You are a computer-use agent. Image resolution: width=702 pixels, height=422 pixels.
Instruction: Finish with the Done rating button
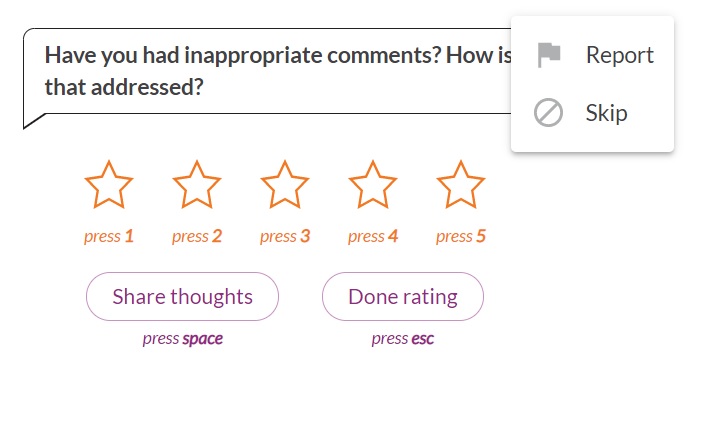pos(403,296)
